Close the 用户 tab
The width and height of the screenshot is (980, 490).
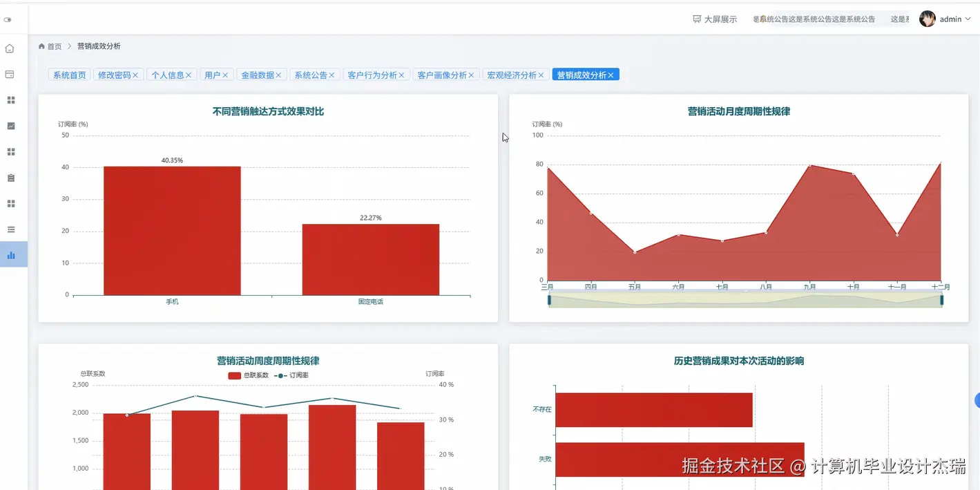225,75
